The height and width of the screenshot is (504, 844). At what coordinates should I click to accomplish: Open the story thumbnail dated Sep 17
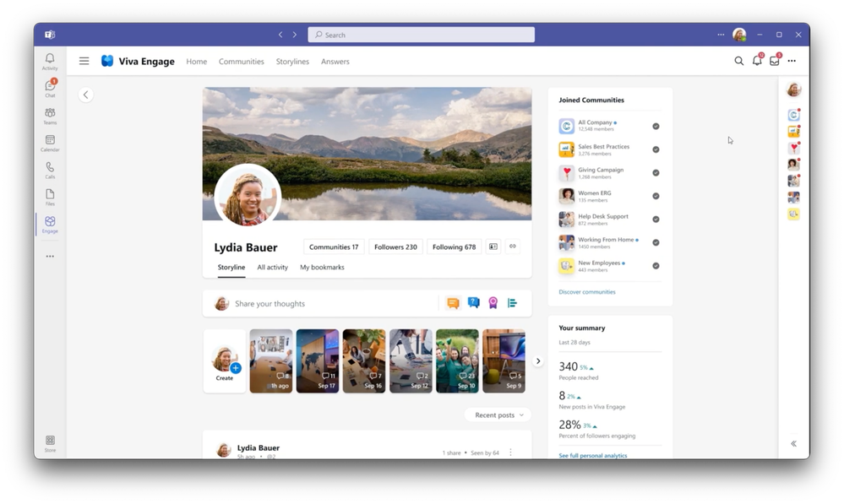[318, 361]
